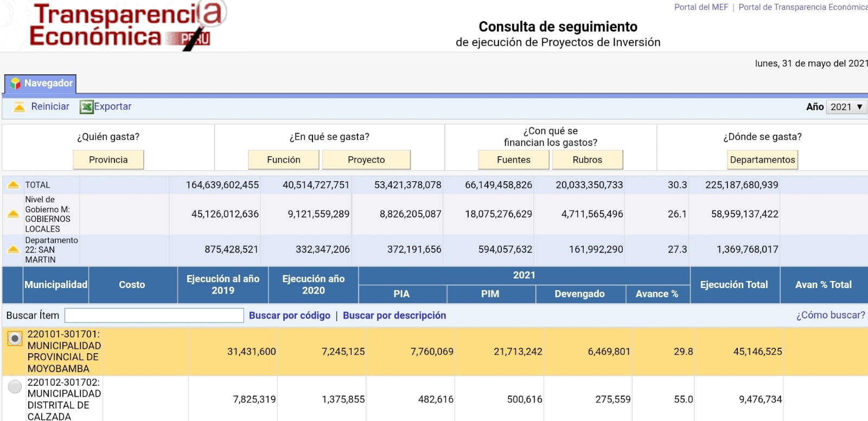Viewport: 868px width, 421px height.
Task: Select the Calzada municipality radio button
Action: click(x=15, y=386)
